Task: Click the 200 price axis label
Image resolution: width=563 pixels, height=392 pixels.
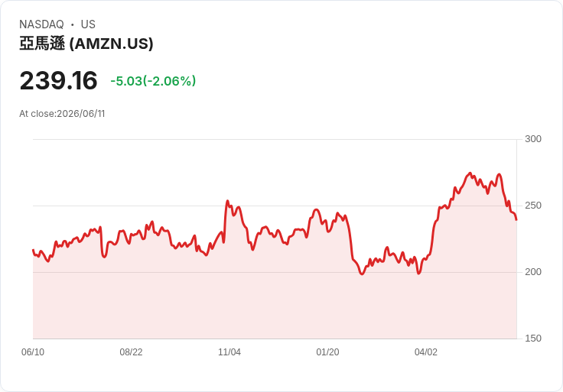Action: pos(533,272)
